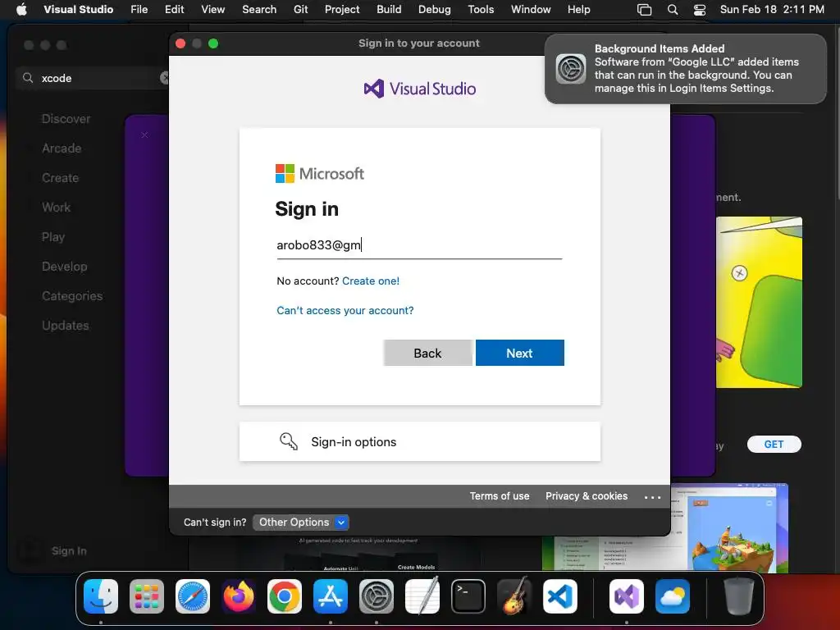Open the Debug menu
Viewport: 840px width, 630px height.
point(435,9)
